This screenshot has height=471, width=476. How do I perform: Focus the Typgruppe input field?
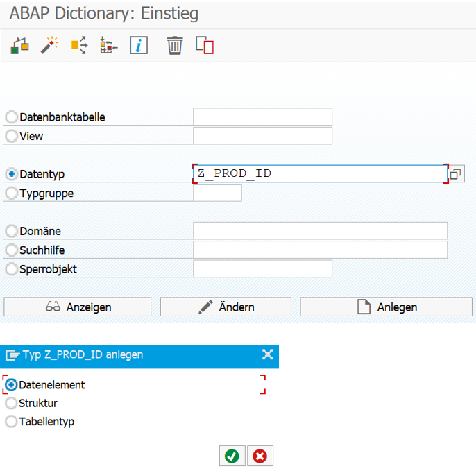pyautogui.click(x=217, y=193)
